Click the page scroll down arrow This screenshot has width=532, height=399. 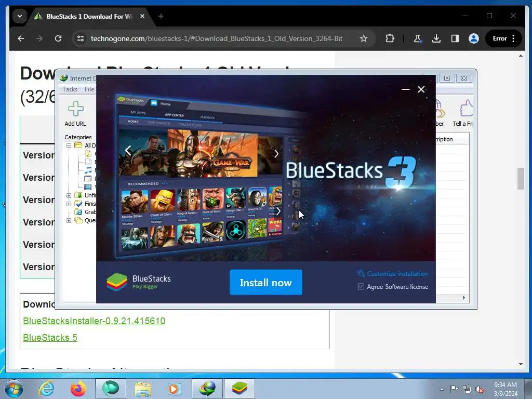[x=521, y=364]
